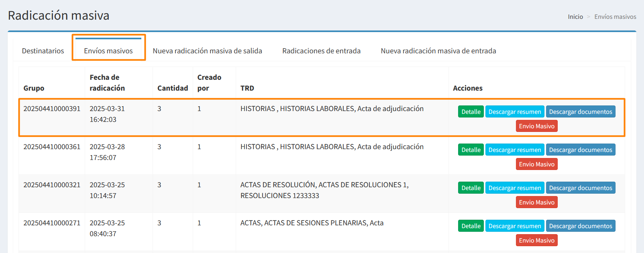Click the Radicación masiva page title
644x253 pixels.
coord(59,15)
